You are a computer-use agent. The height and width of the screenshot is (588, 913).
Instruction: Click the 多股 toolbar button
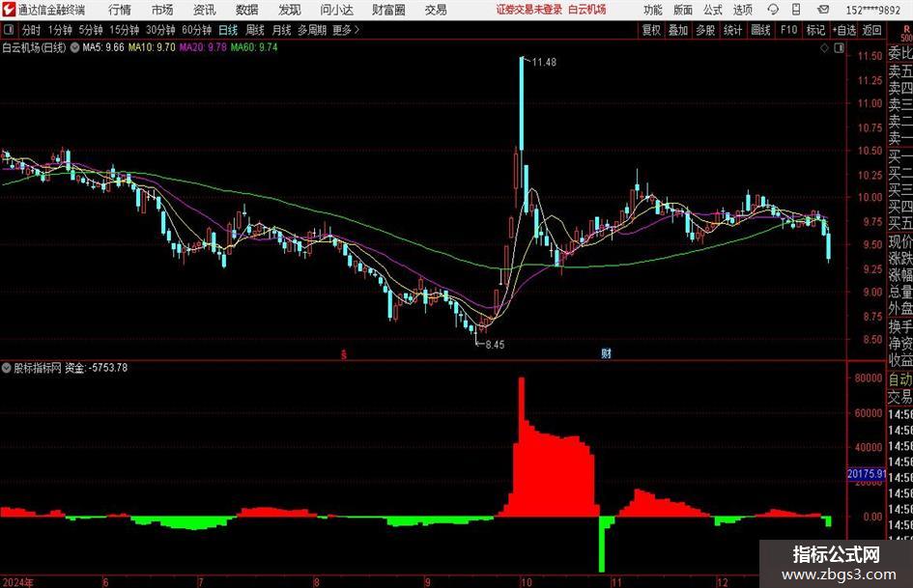pyautogui.click(x=705, y=30)
